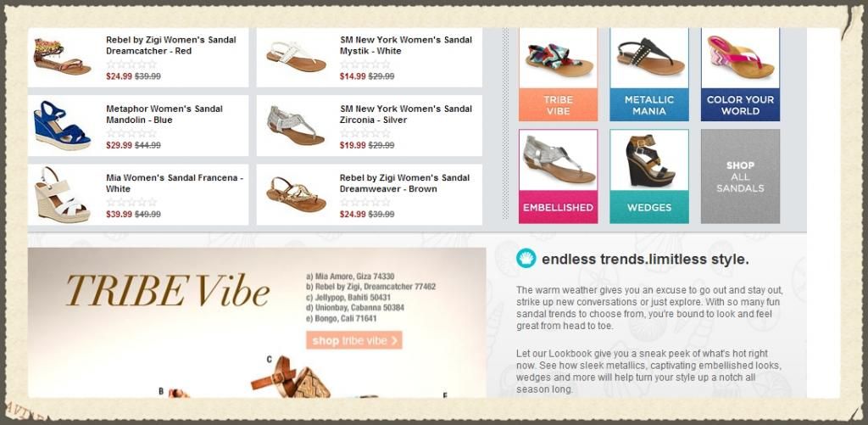Click the shop tribe vibe button

(x=354, y=340)
